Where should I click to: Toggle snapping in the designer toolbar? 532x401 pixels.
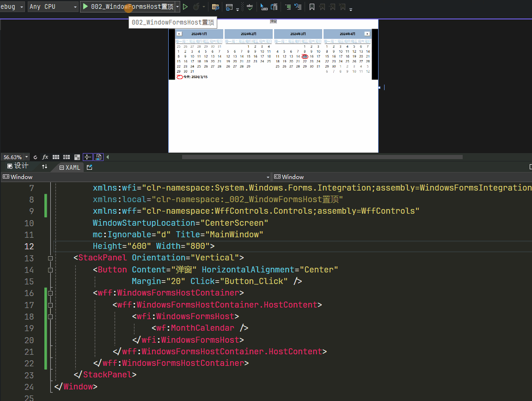[x=66, y=157]
